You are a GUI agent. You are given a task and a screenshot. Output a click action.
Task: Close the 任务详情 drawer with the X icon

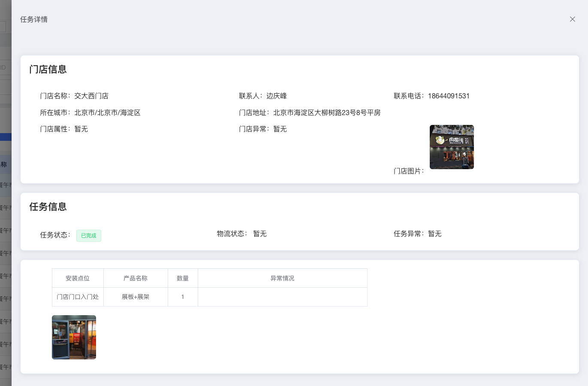click(572, 19)
